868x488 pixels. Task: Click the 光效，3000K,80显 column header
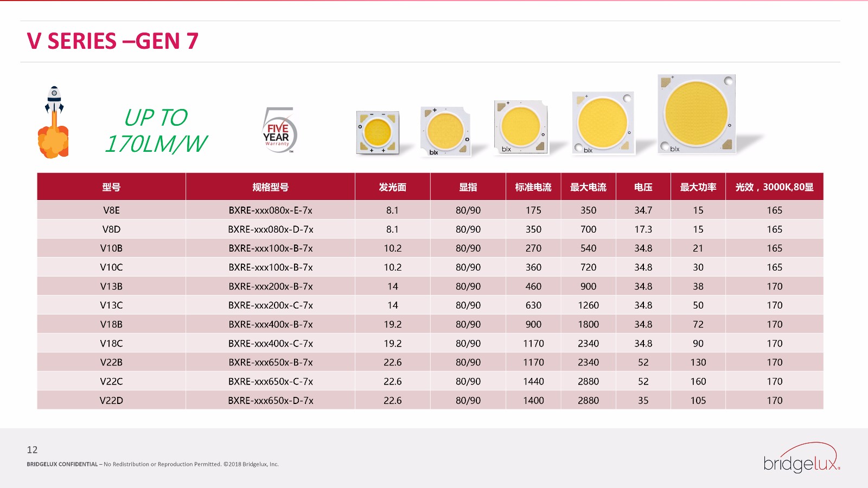pos(775,187)
